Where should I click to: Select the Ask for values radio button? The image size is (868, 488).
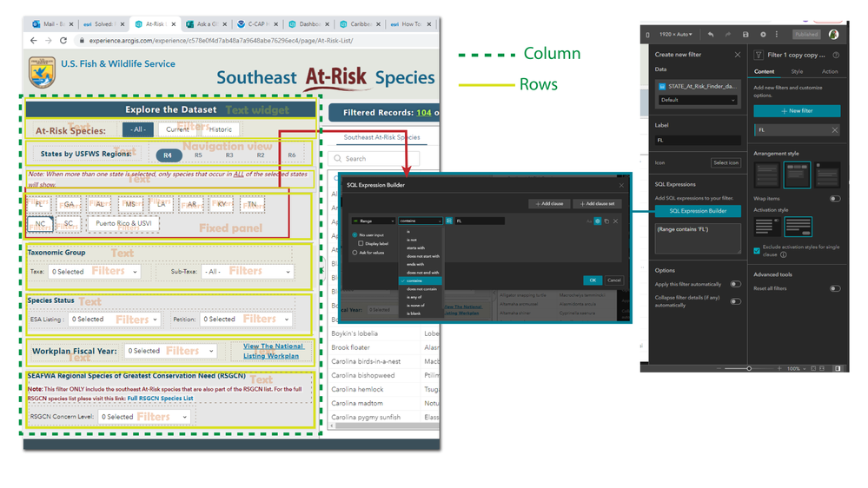[354, 253]
